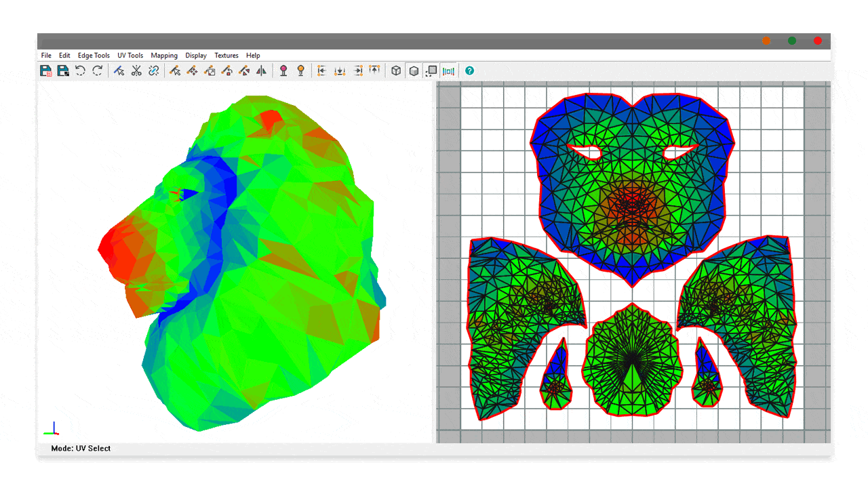Open the Textures menu
Image resolution: width=868 pixels, height=488 pixels.
click(x=226, y=56)
